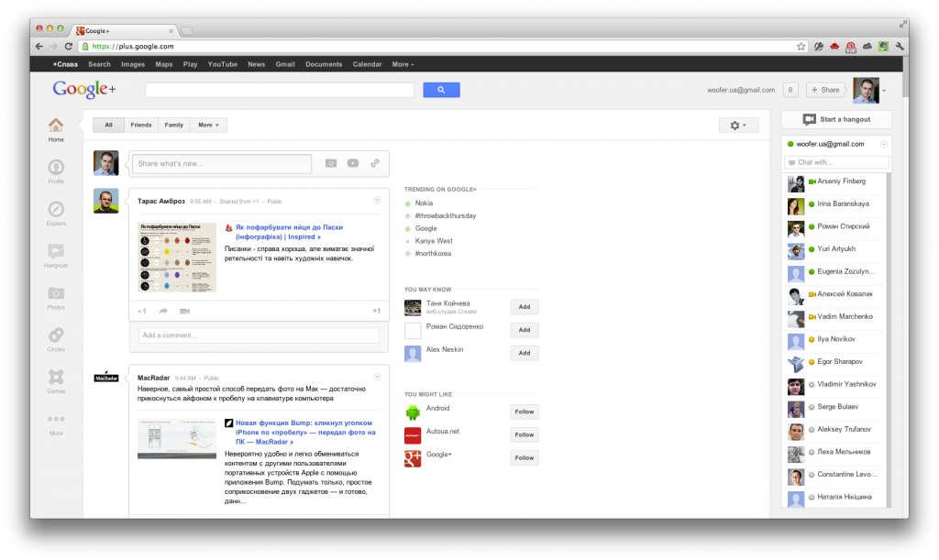This screenshot has width=939, height=560.
Task: Click the Start a hangout button
Action: [x=836, y=119]
